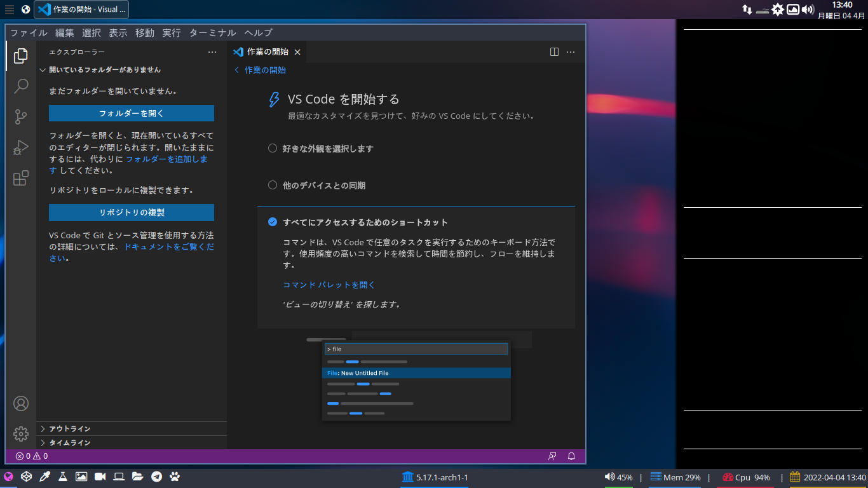Open the Explorer view in activity bar
Screen dimensions: 868x488
coord(21,56)
